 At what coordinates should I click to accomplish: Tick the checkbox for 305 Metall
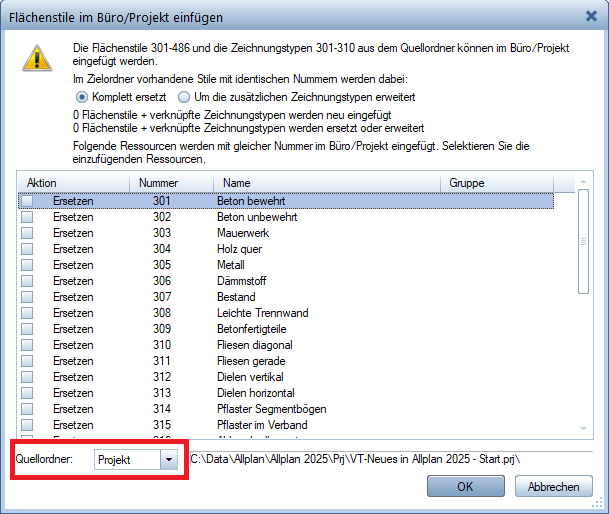27,265
